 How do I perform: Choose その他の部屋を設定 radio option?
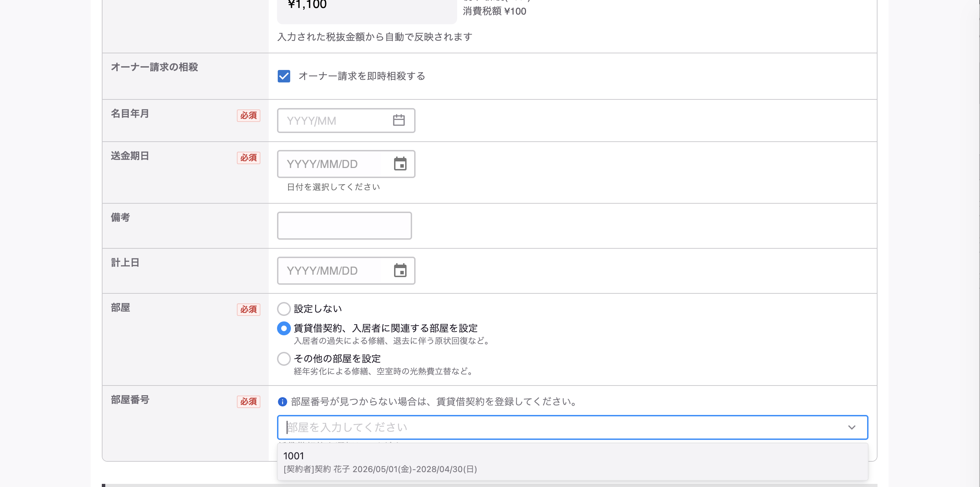pyautogui.click(x=284, y=358)
